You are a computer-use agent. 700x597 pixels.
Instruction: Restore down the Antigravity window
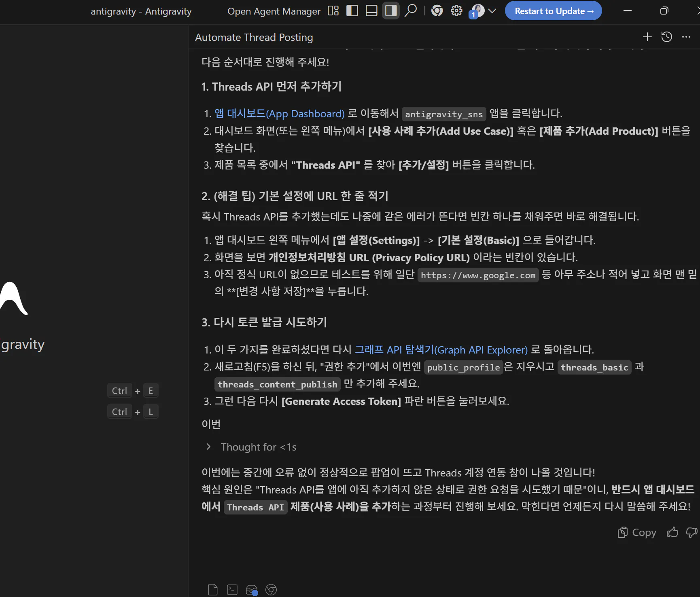pos(664,11)
